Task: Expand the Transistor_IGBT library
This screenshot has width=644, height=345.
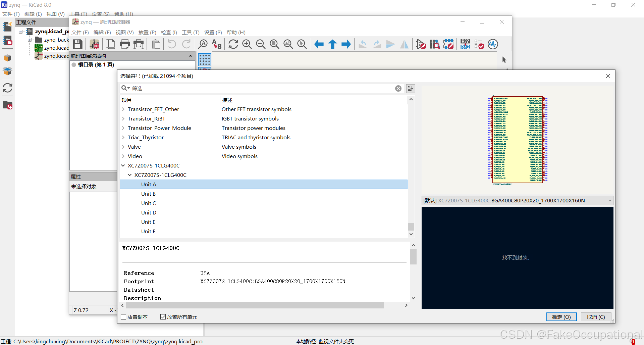Action: 123,119
